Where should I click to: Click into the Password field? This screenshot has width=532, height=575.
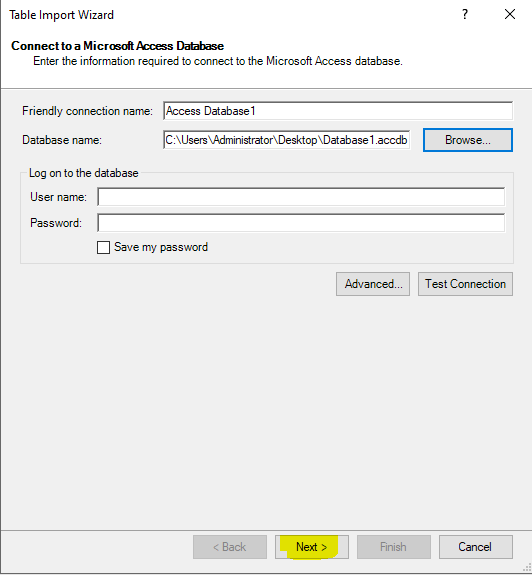301,223
